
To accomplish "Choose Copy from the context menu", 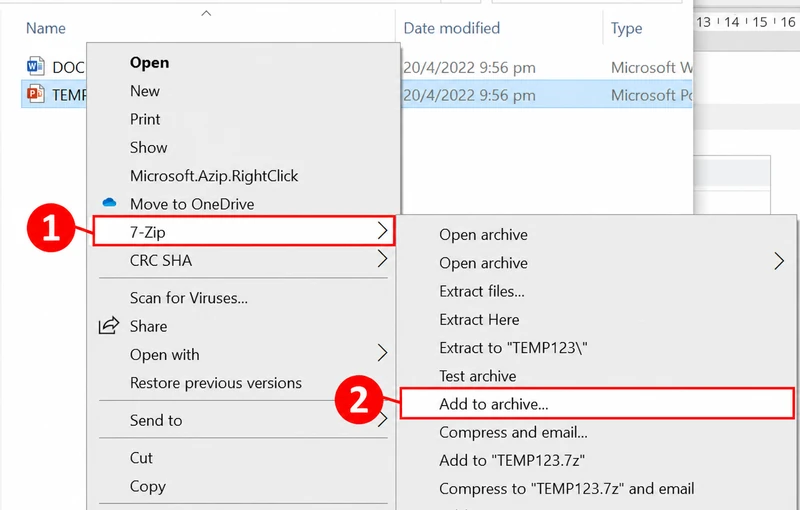I will pos(148,487).
